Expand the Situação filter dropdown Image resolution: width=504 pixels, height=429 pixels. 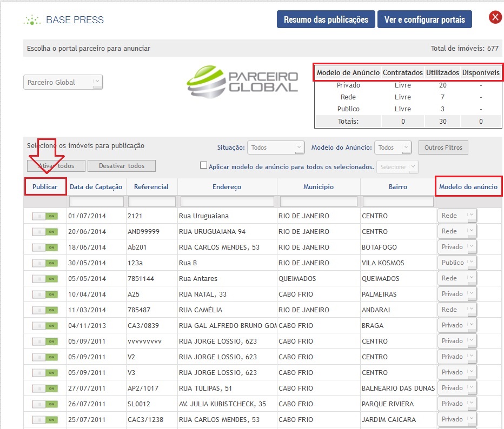(x=276, y=148)
